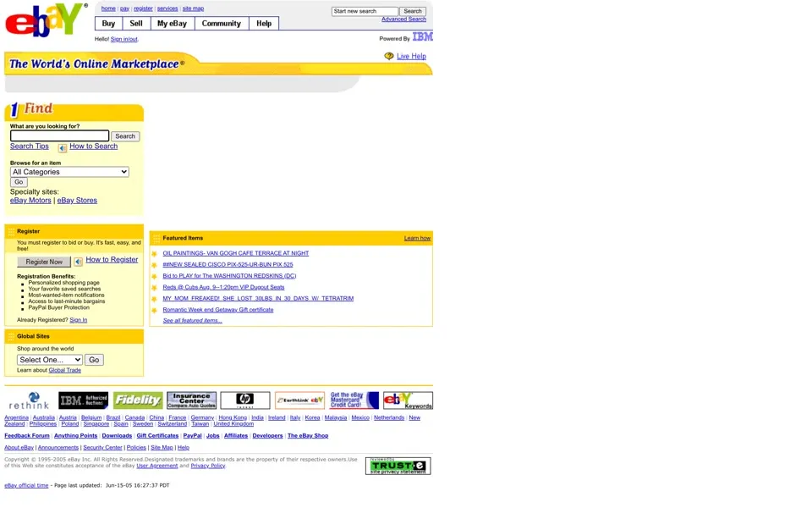Click the Live Help chat icon
The image size is (812, 508).
(x=389, y=56)
